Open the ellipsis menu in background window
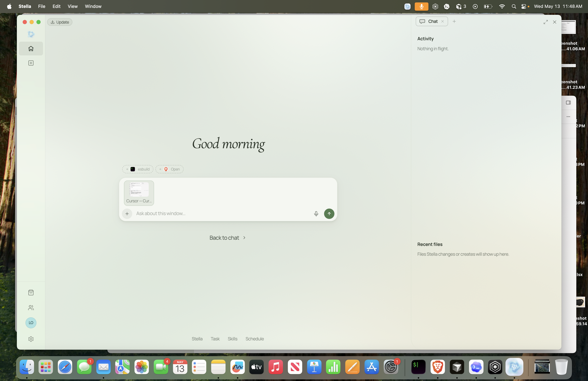This screenshot has width=588, height=381. [x=568, y=117]
